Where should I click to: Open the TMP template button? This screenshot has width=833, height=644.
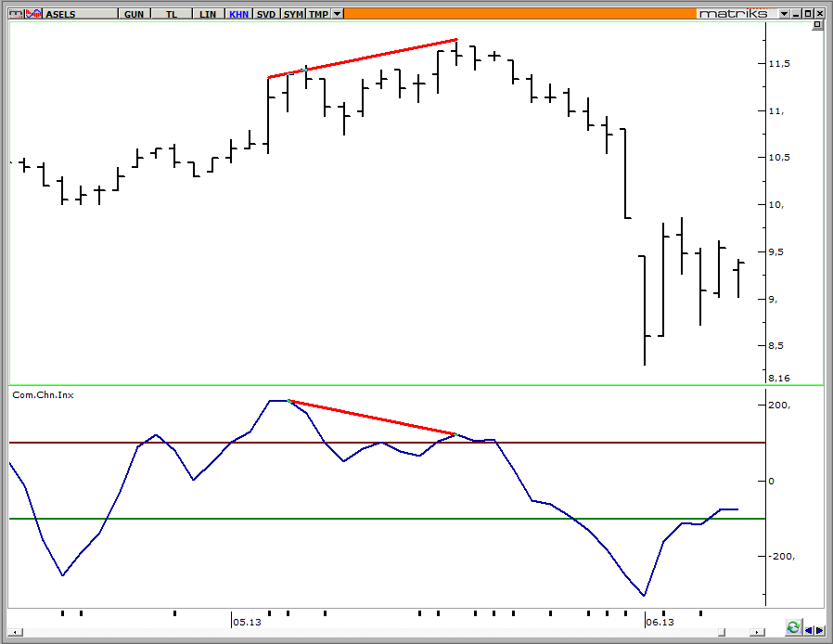(x=319, y=14)
